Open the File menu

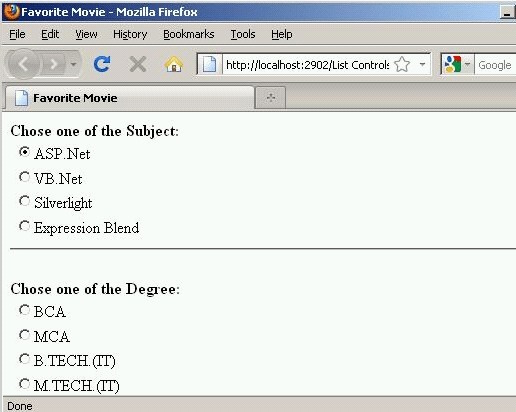[x=17, y=34]
